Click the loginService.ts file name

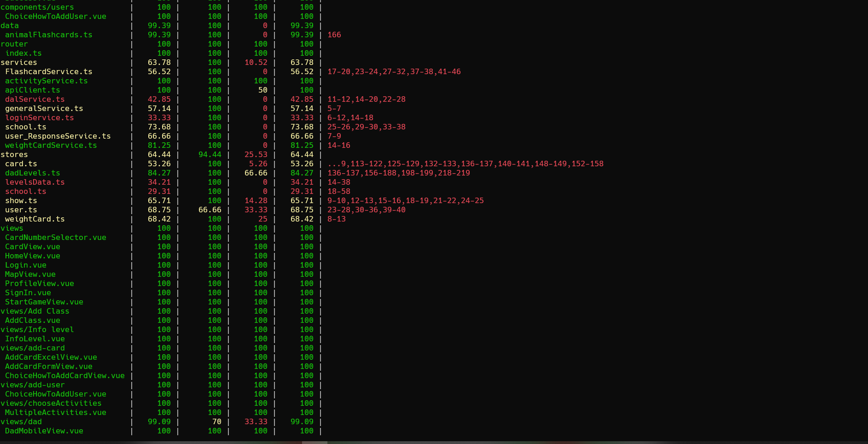tap(40, 118)
